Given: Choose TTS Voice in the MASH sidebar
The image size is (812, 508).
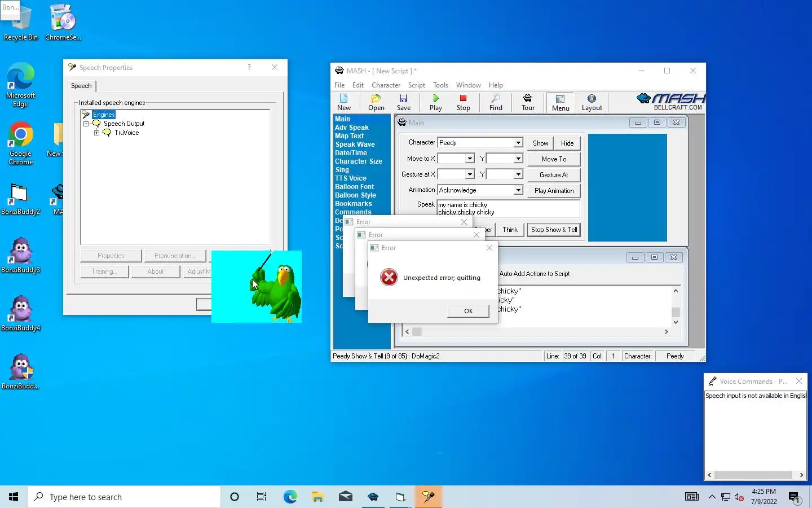Looking at the screenshot, I should pyautogui.click(x=351, y=178).
